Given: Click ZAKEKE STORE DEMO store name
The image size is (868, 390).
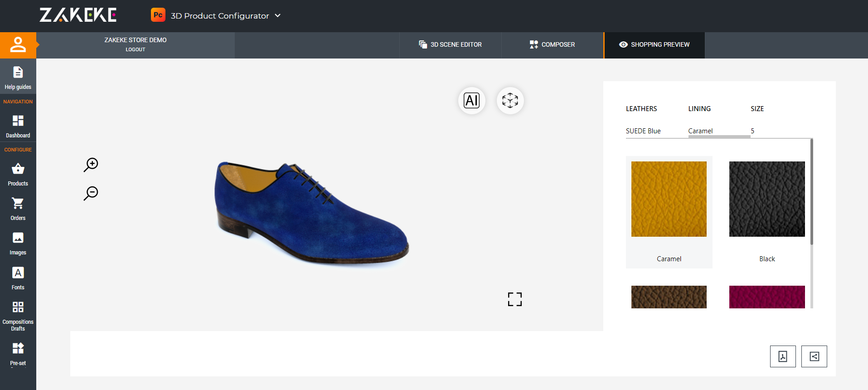Looking at the screenshot, I should pos(136,40).
